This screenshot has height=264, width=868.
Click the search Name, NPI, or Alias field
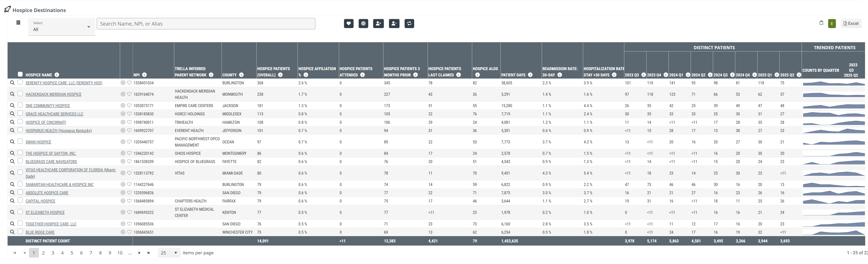[x=206, y=24]
